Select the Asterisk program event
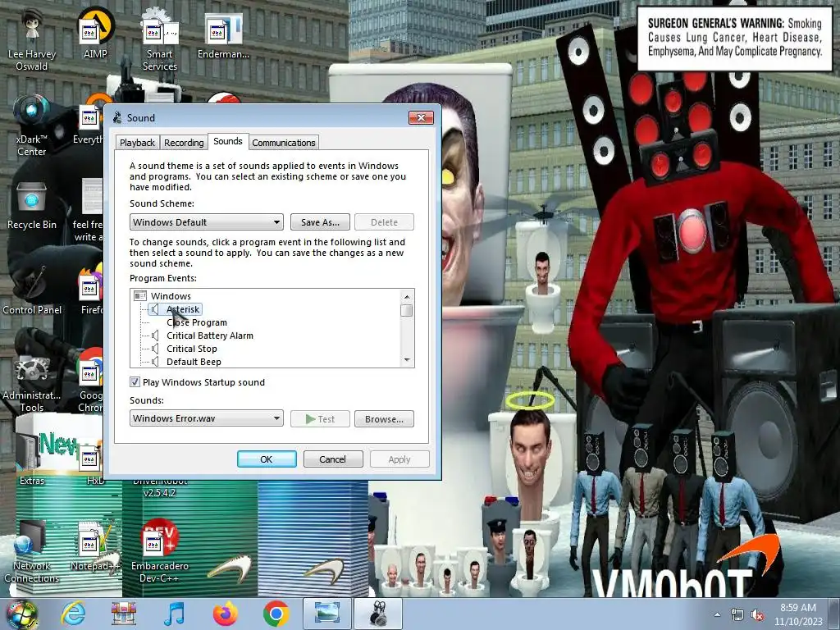Image resolution: width=840 pixels, height=630 pixels. pos(183,309)
